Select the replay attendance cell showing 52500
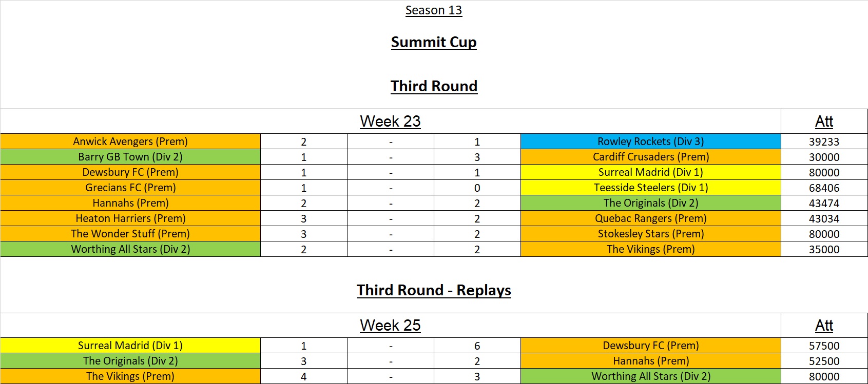Viewport: 868px width, 384px height. point(824,361)
